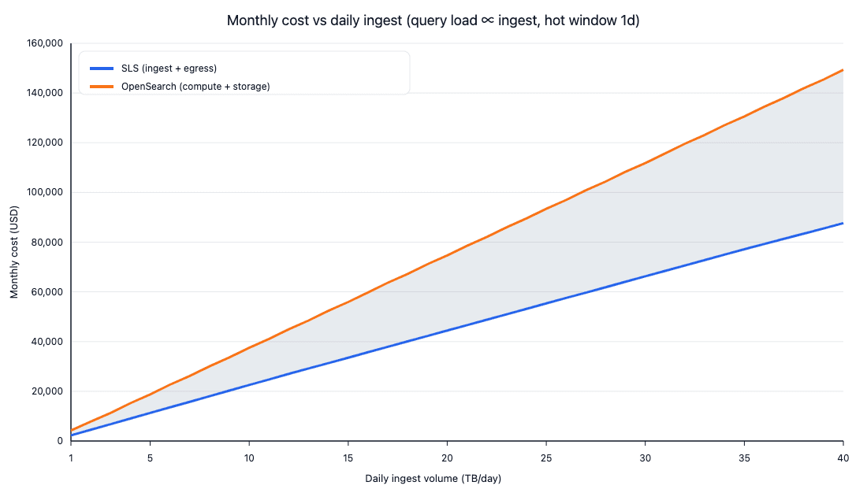867x504 pixels.
Task: Click the blue line at 30 TB/day
Action: coord(645,276)
